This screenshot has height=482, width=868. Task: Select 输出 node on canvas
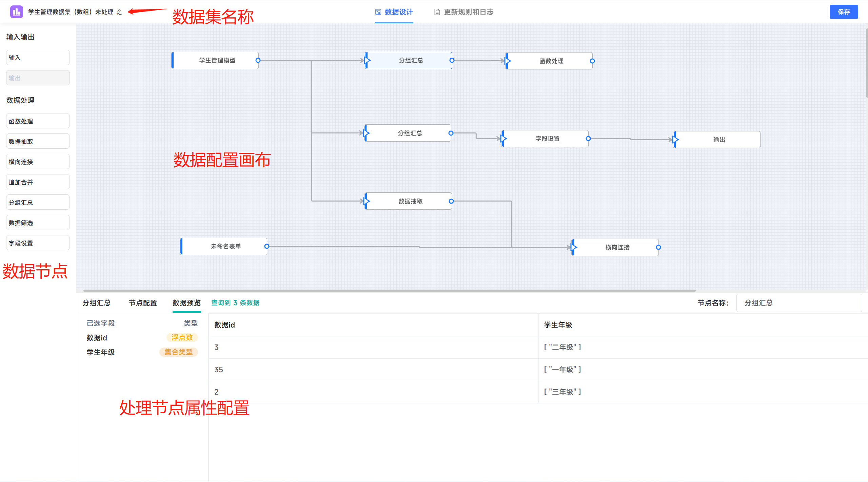[x=717, y=140]
